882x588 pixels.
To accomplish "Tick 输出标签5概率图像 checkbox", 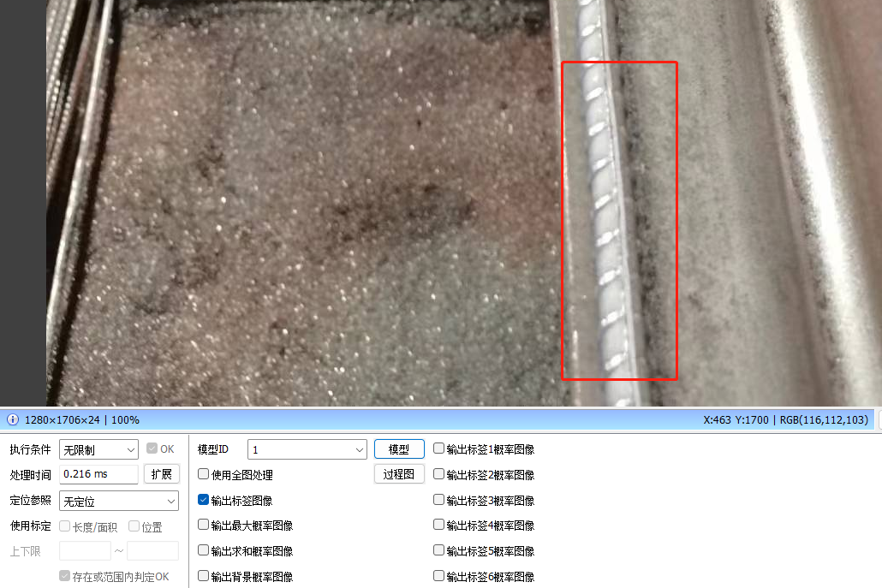I will (x=438, y=550).
